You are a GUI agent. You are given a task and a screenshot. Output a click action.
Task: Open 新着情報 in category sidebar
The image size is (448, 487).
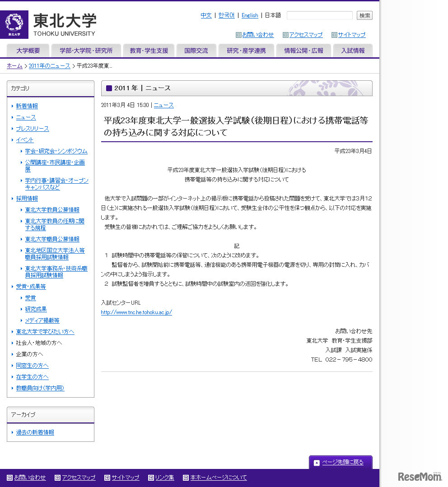point(27,106)
